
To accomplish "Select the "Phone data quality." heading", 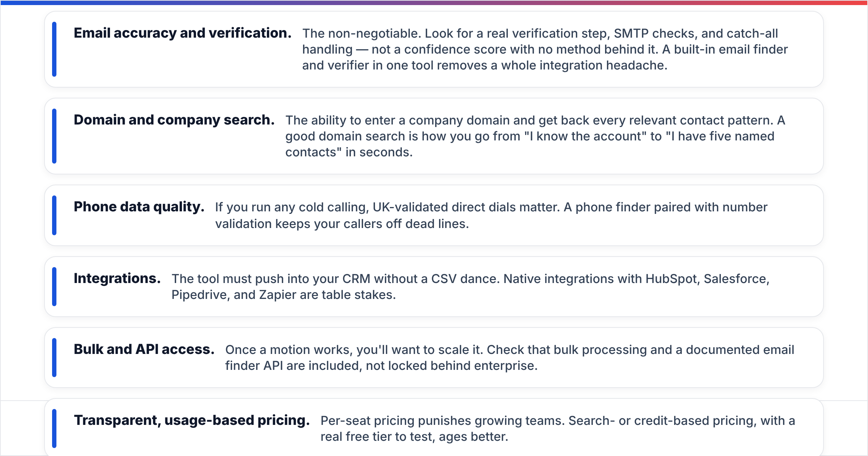I will pyautogui.click(x=139, y=207).
